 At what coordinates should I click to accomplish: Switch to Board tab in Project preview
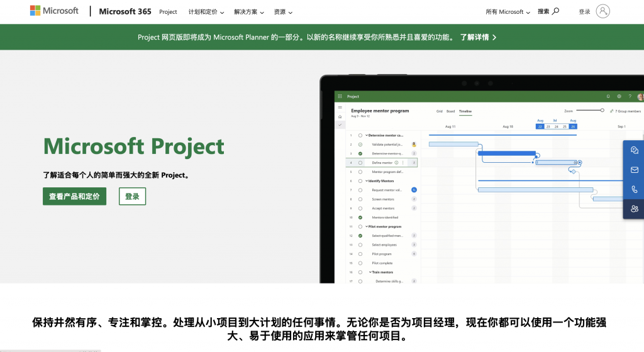(x=450, y=111)
